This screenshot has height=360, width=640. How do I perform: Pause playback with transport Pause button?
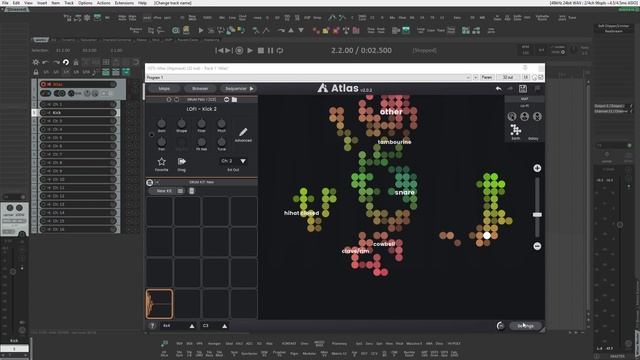pos(270,51)
